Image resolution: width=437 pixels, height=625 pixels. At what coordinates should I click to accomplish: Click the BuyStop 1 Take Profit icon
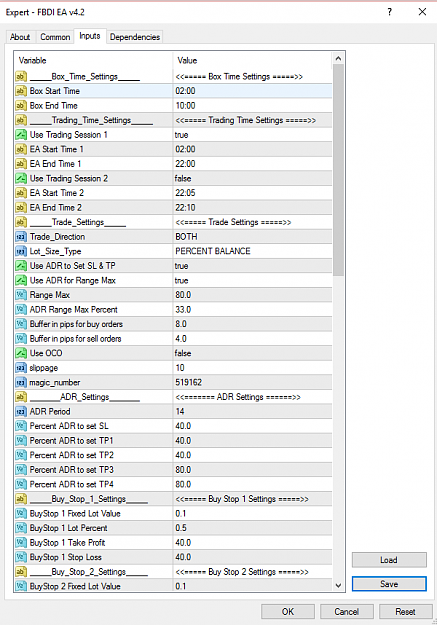[x=21, y=542]
